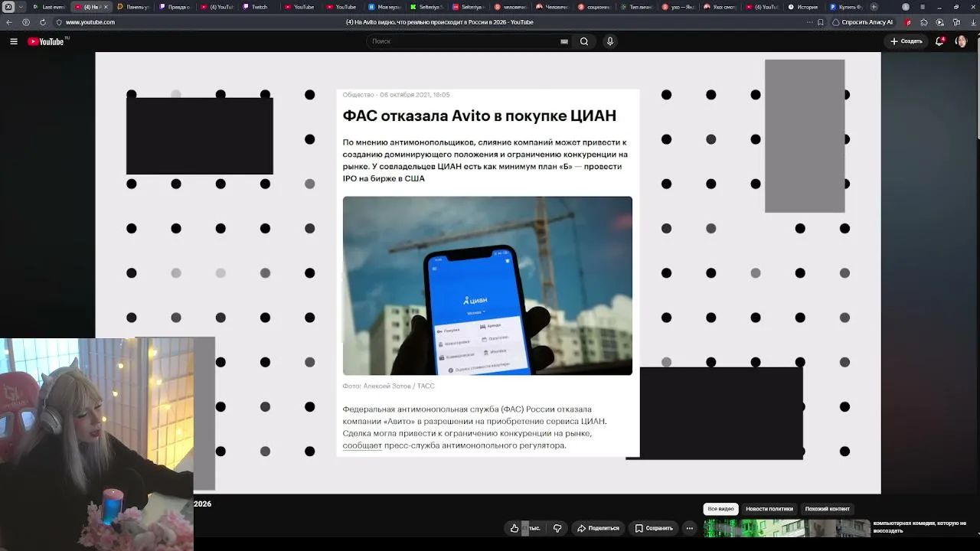980x551 pixels.
Task: Go back with browser back arrow
Action: tap(9, 22)
